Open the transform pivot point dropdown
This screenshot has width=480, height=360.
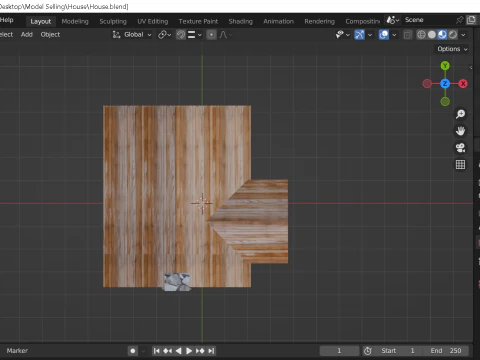point(164,34)
